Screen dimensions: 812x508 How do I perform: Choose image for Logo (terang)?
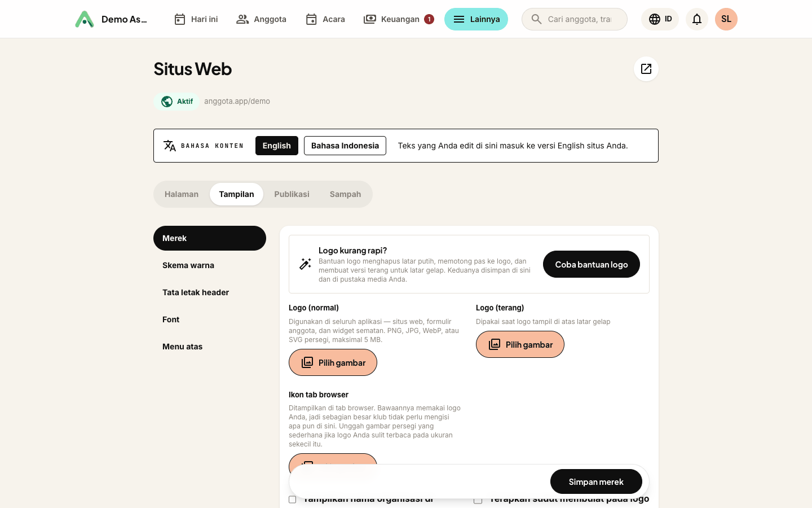point(520,344)
